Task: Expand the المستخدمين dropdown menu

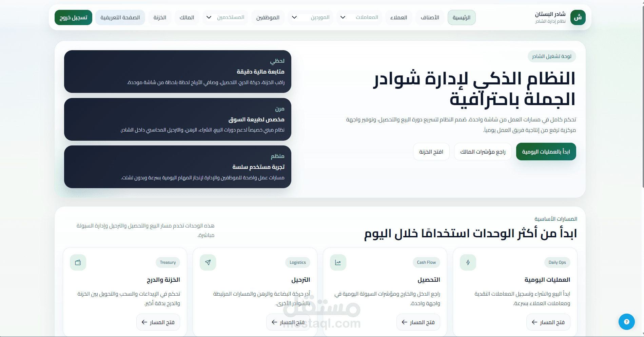Action: pyautogui.click(x=226, y=17)
